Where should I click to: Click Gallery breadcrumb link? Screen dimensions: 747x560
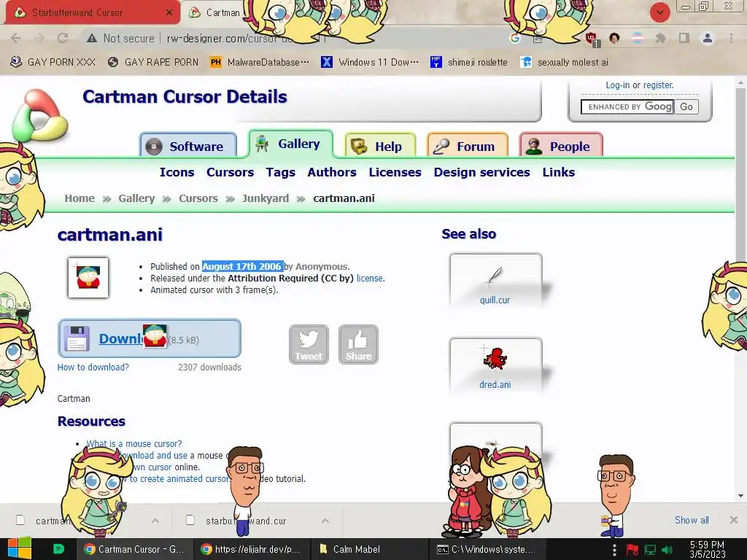click(136, 198)
